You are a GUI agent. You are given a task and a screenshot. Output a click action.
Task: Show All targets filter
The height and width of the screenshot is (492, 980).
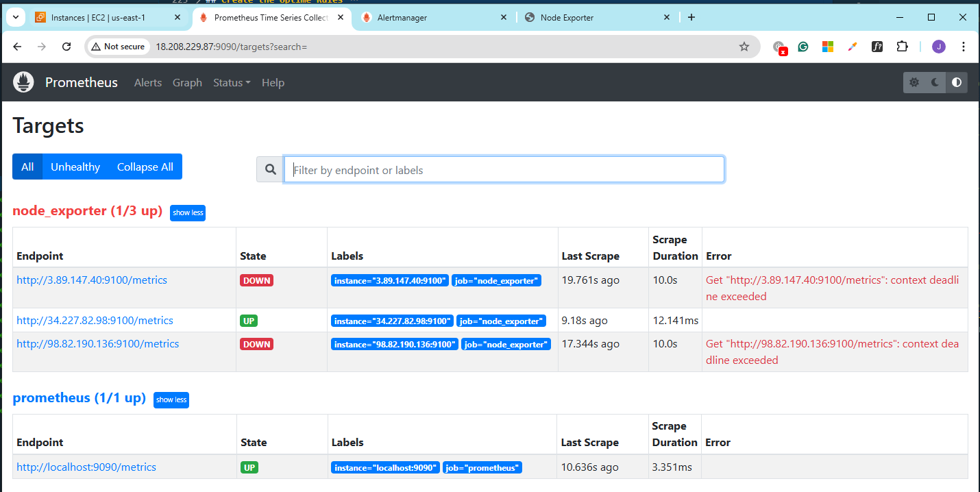[x=27, y=167]
